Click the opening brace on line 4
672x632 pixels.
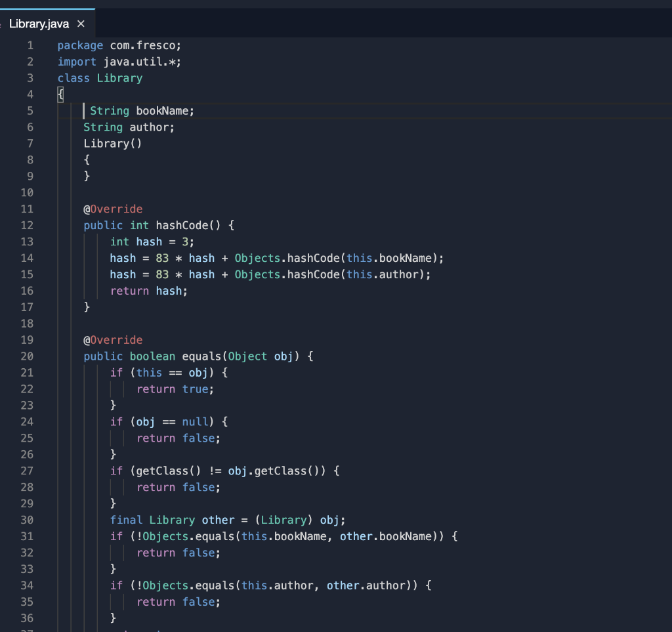[x=60, y=94]
